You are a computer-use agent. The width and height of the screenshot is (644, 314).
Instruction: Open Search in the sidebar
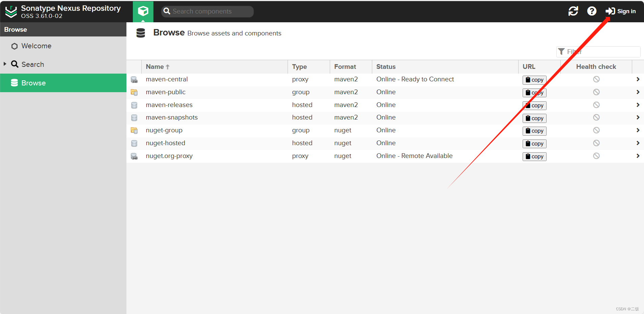[x=32, y=64]
